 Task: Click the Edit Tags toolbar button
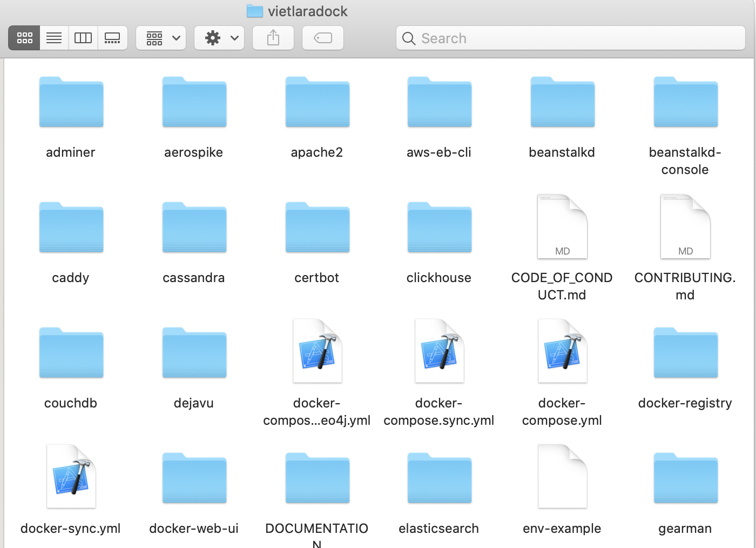coord(323,38)
